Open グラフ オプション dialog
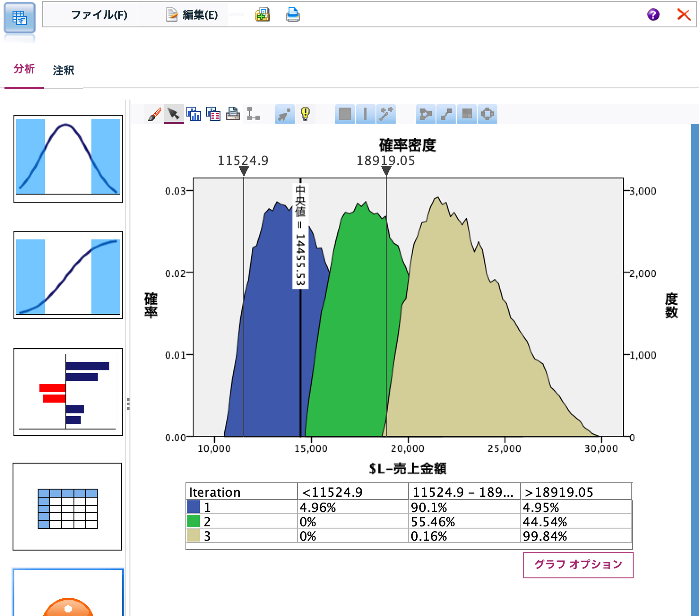The width and height of the screenshot is (699, 616). [578, 565]
